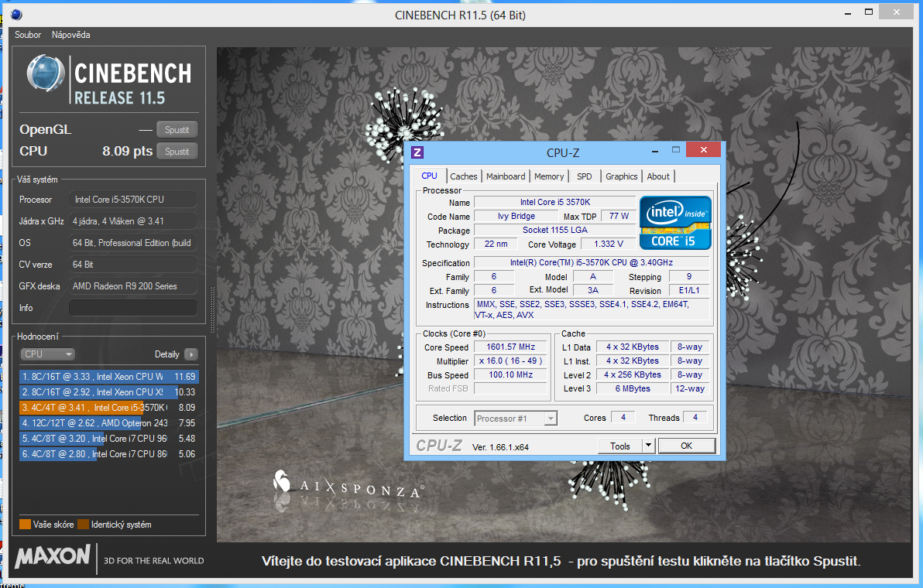Click the Tools button in CPU-Z

(619, 446)
